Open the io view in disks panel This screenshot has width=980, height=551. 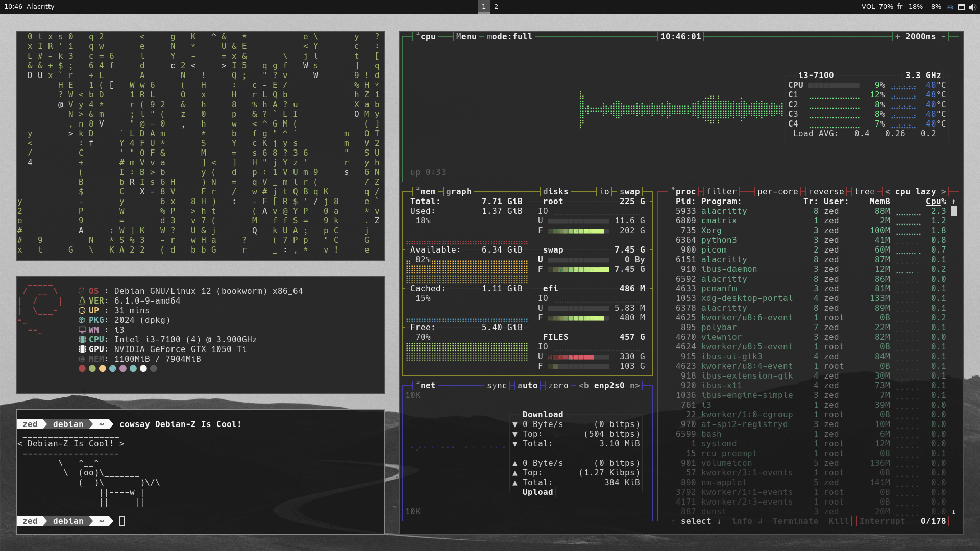pyautogui.click(x=604, y=191)
